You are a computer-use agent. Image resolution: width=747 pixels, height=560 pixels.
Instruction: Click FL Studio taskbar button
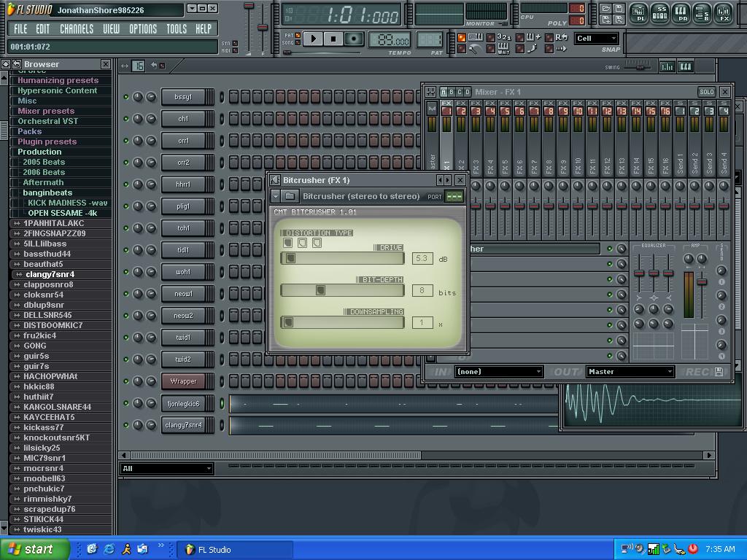(x=234, y=550)
